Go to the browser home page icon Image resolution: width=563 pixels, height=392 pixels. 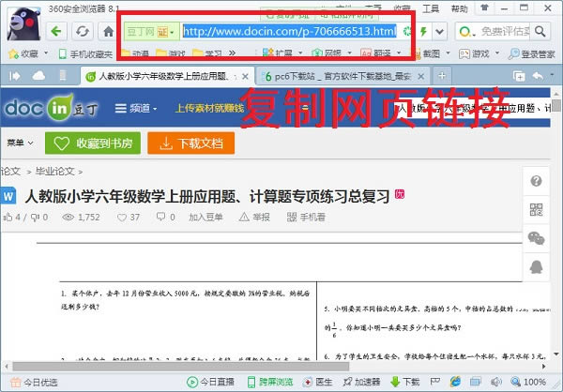107,31
